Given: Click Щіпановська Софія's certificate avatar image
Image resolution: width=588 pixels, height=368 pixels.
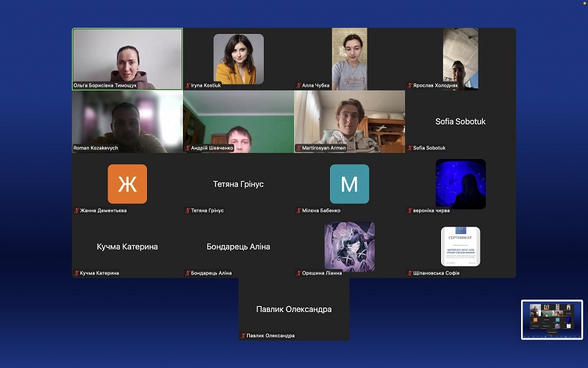Looking at the screenshot, I should [460, 247].
